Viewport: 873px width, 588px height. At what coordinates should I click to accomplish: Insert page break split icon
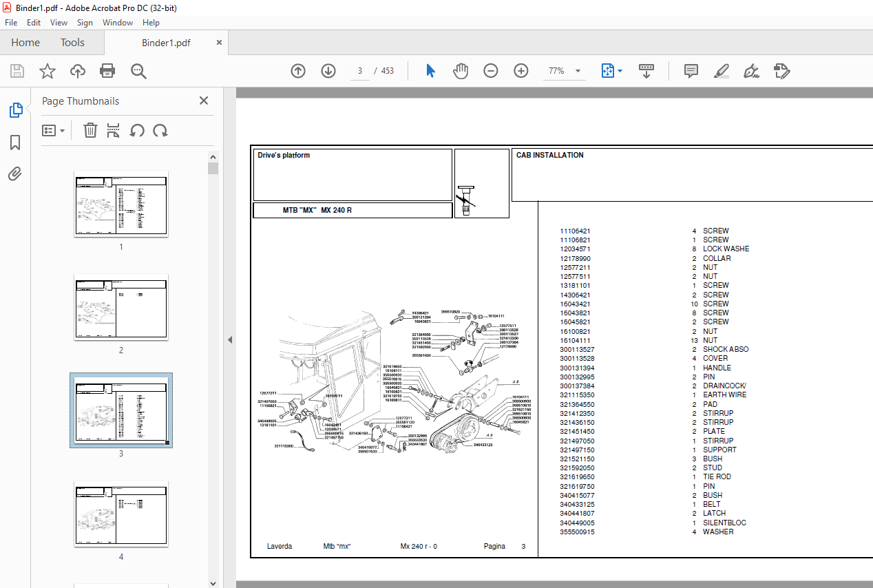[114, 130]
